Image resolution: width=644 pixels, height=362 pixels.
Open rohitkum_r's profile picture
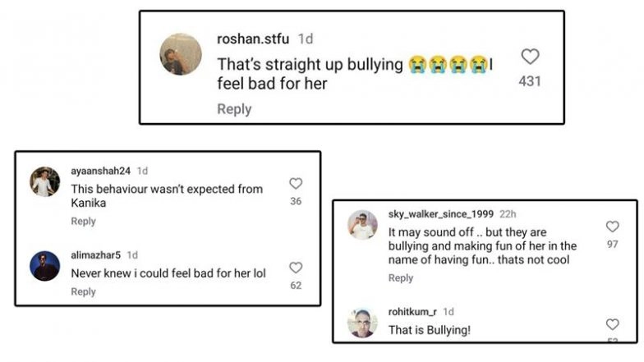click(x=362, y=323)
